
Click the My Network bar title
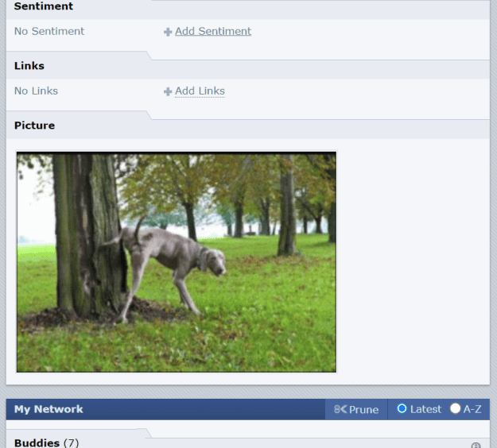(x=49, y=409)
